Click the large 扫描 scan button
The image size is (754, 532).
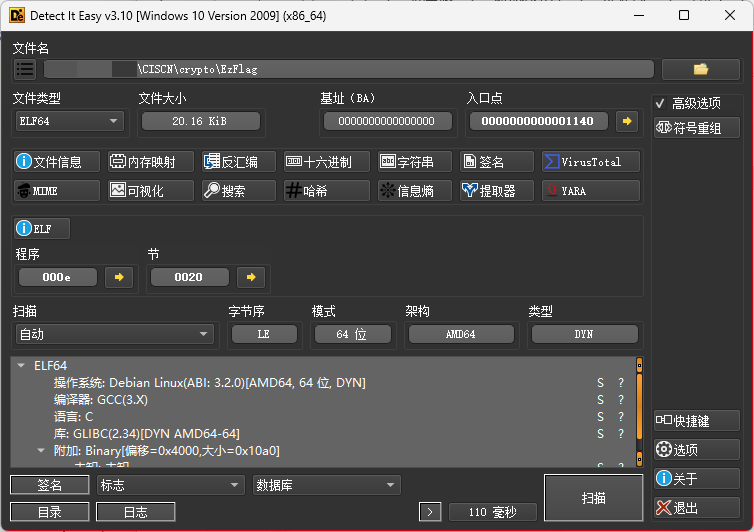point(593,497)
